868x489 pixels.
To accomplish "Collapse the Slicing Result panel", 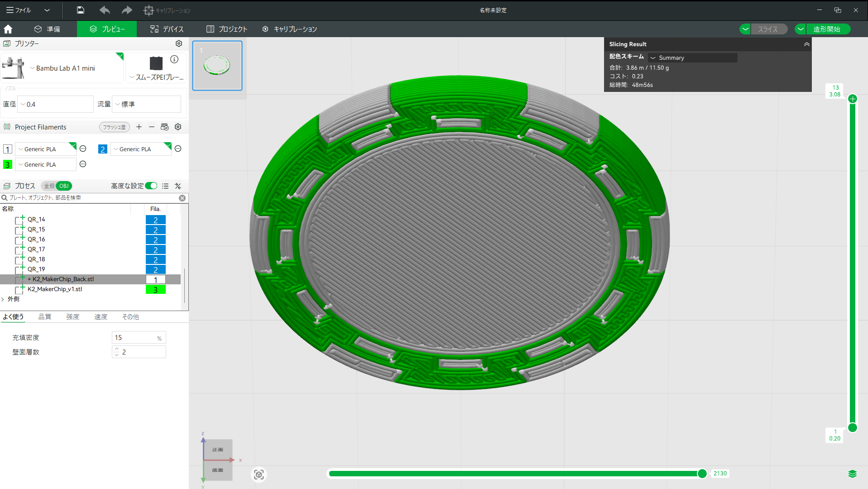I will [806, 44].
